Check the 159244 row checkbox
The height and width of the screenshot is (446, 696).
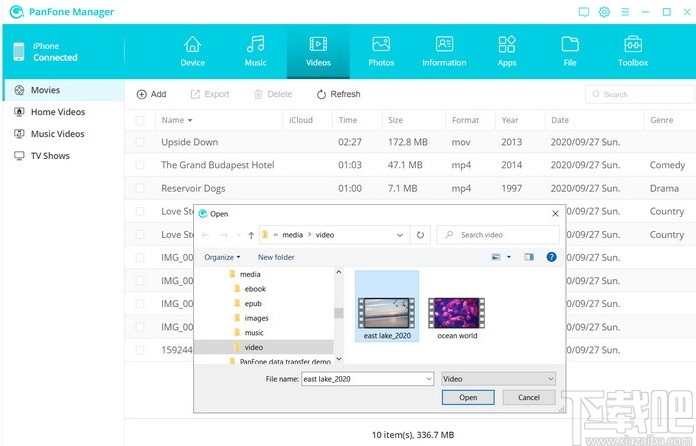[x=140, y=350]
